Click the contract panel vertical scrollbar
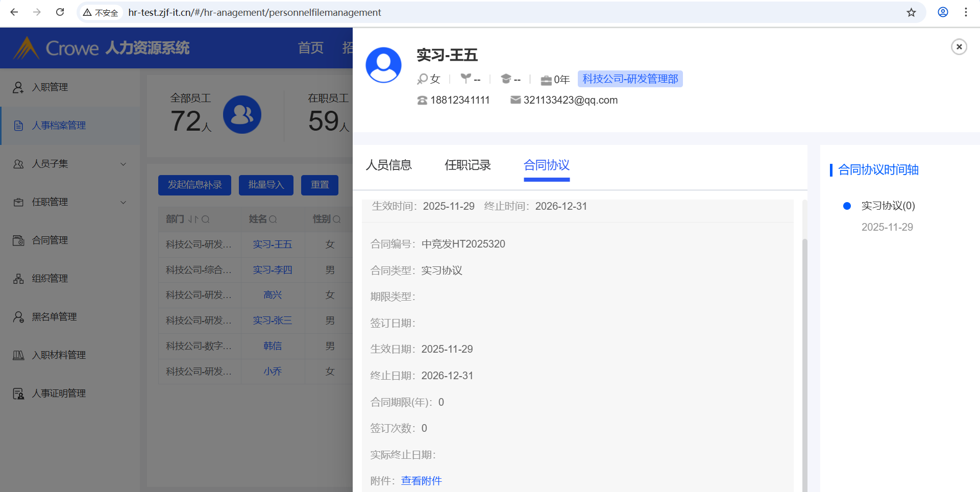This screenshot has width=980, height=492. coord(805,357)
